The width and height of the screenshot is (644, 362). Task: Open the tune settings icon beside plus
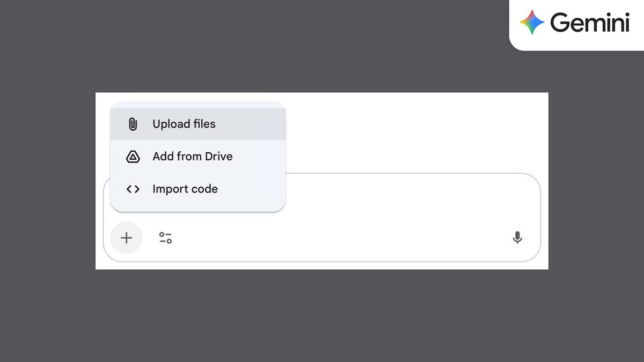coord(165,237)
